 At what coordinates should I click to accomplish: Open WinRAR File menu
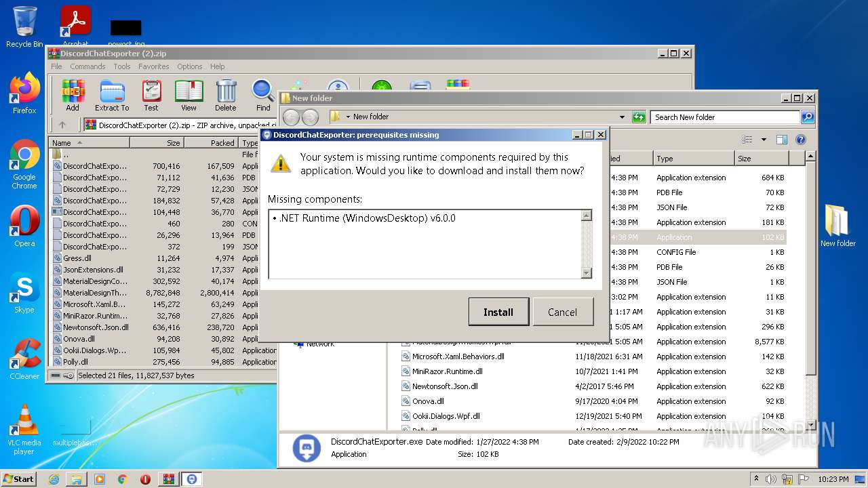(x=56, y=66)
